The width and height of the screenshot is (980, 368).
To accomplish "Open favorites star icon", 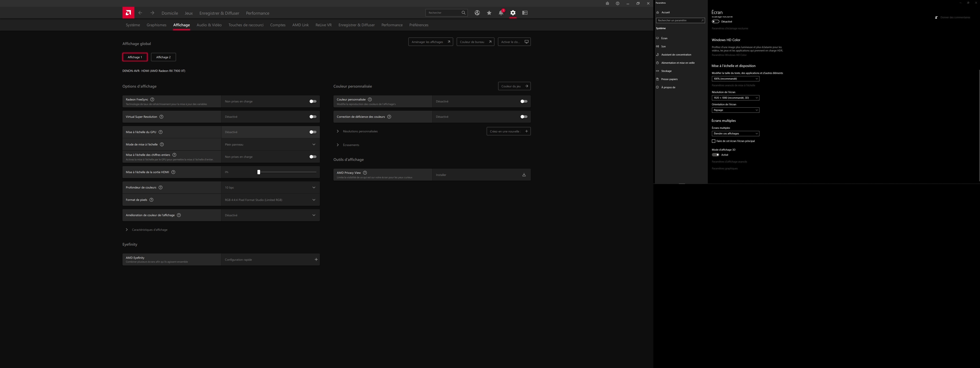I will 489,13.
